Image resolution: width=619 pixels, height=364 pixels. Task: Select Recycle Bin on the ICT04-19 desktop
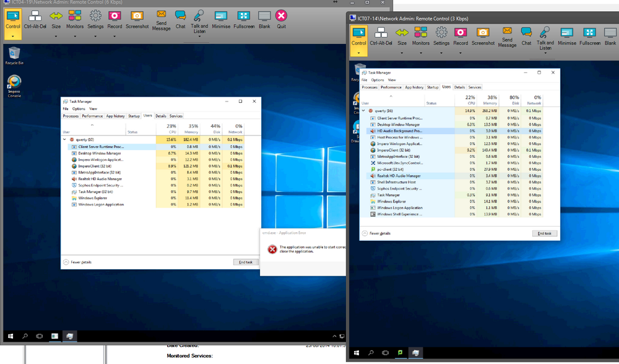tap(14, 56)
